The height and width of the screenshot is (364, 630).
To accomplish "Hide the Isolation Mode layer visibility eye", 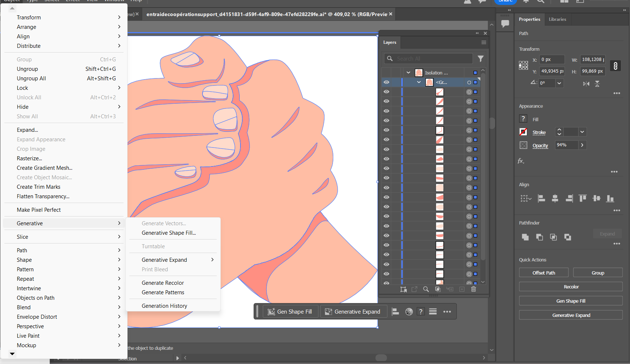I will coord(386,72).
